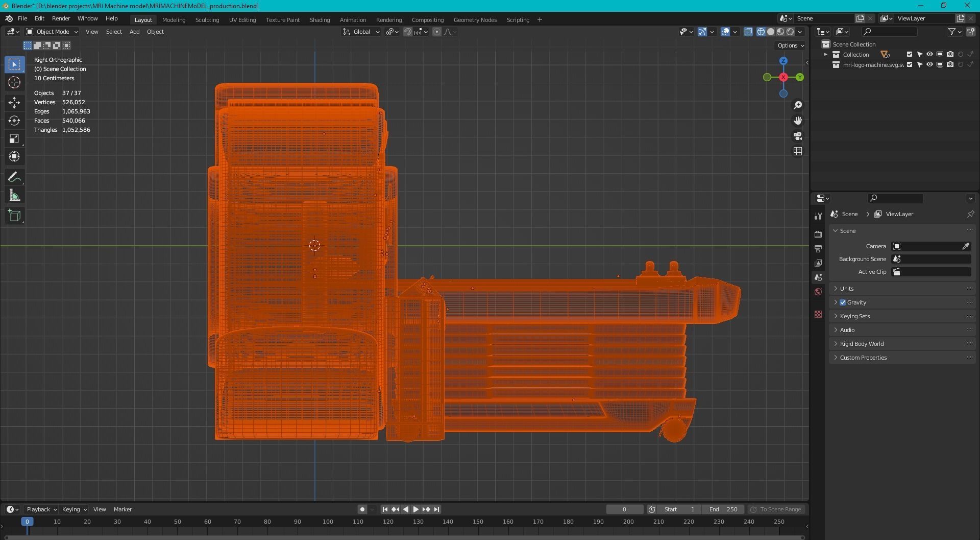Open the timeline Playback menu
The width and height of the screenshot is (980, 540).
point(41,509)
